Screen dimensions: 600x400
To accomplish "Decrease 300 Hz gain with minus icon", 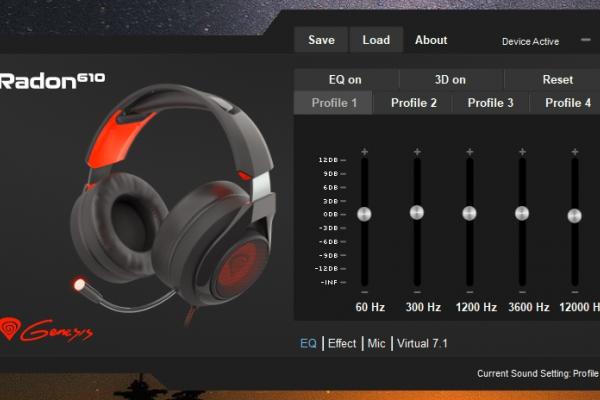I will 417,292.
